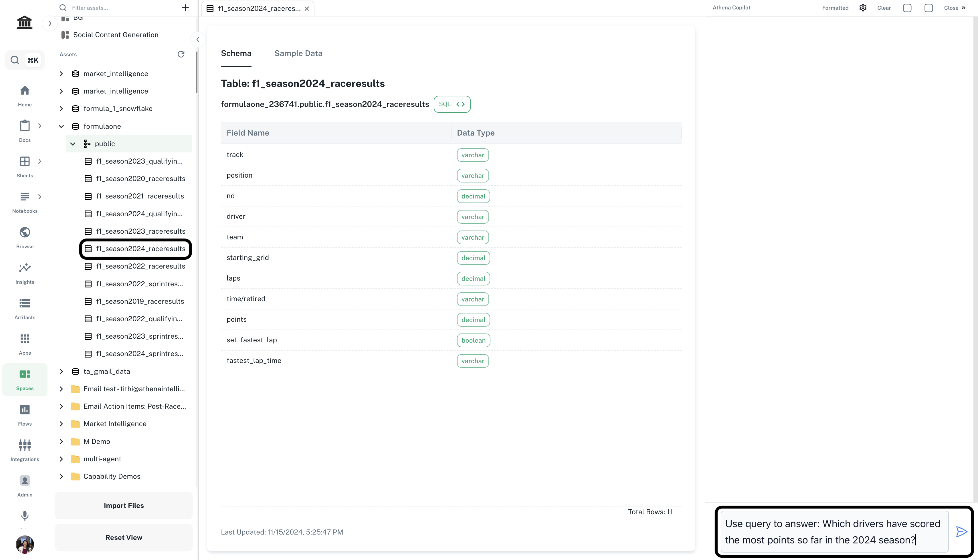Viewport: 978px width, 560px height.
Task: Expand the Market Intelligence folder
Action: click(61, 424)
